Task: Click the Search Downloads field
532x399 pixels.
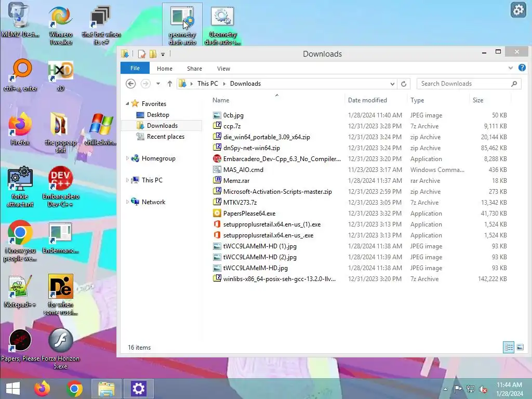Action: tap(469, 84)
